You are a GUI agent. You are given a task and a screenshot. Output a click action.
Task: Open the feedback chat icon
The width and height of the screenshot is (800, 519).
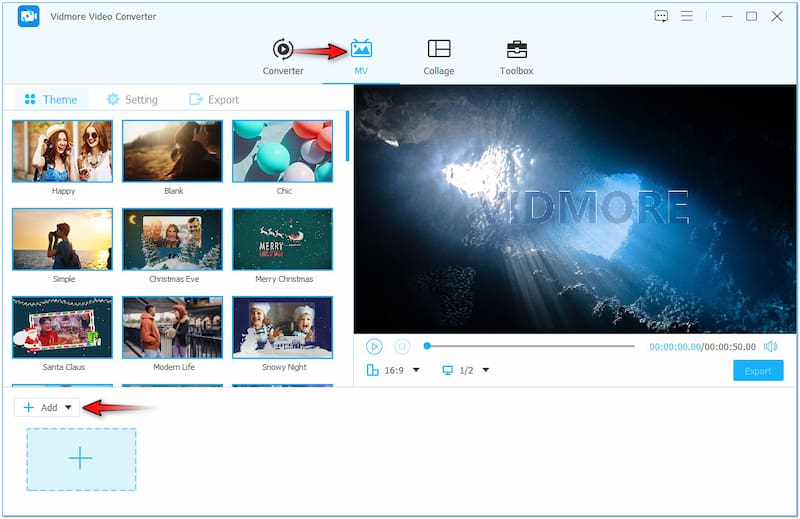661,16
